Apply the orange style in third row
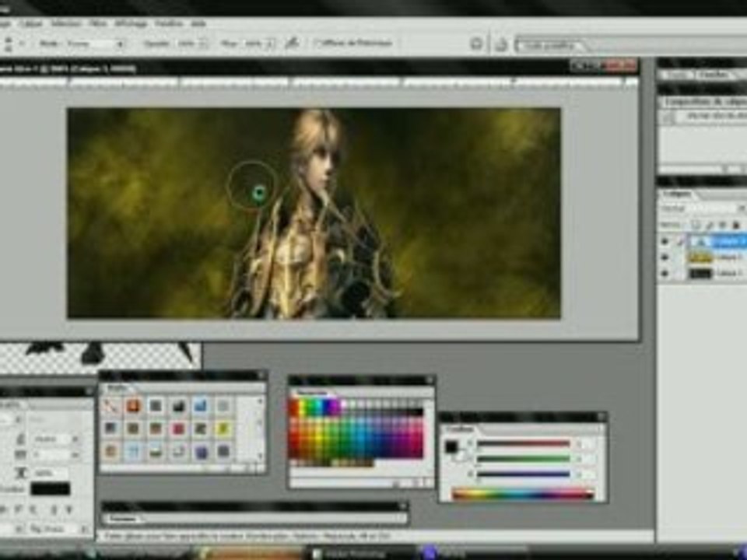 [x=110, y=451]
